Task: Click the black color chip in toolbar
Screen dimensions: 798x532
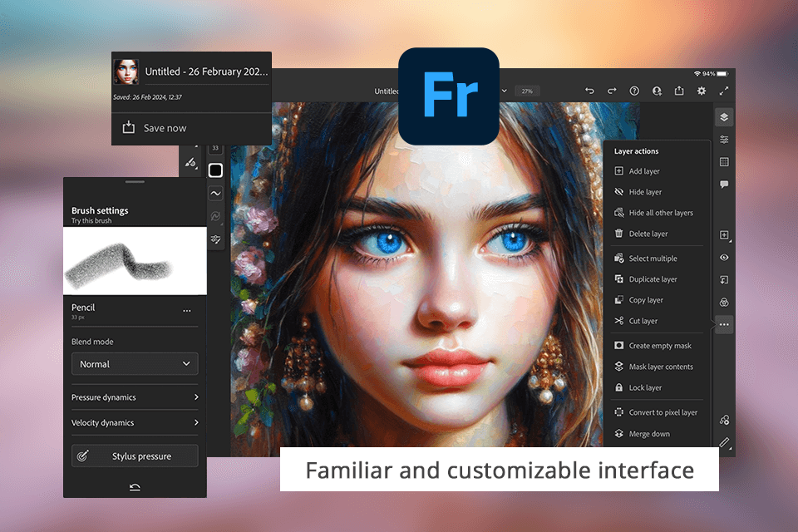Action: pos(215,170)
